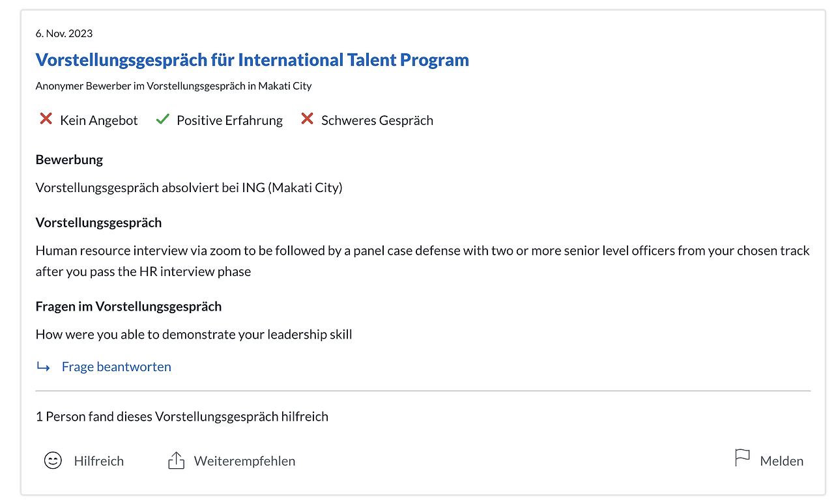Click the flag icon to report
Screen dimensions: 834x504
(742, 458)
